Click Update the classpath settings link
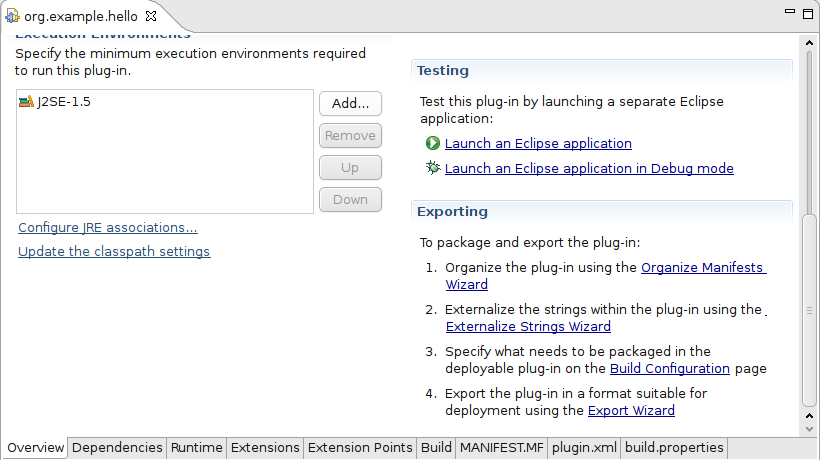The image size is (820, 460). (114, 251)
